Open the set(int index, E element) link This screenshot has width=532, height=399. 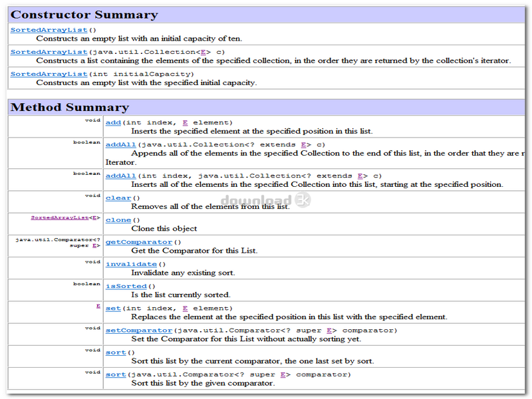coord(113,308)
